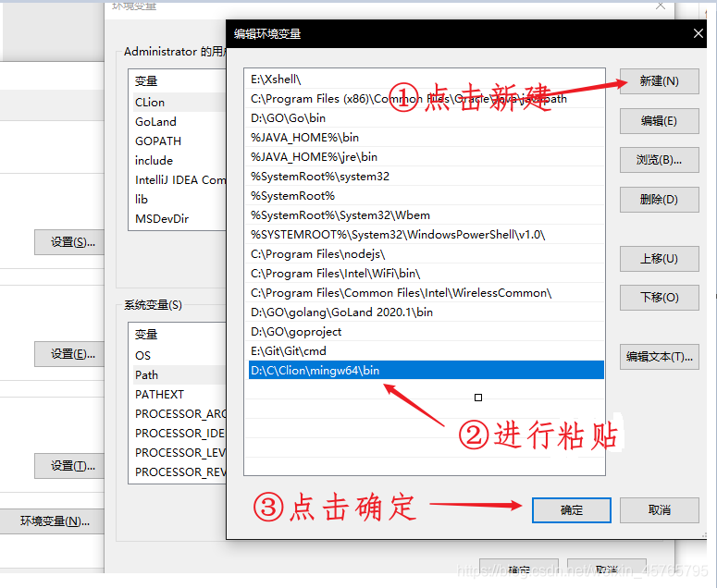Confirm with the blue-outlined 确定 button
Viewport: 717px width, 588px height.
571,510
